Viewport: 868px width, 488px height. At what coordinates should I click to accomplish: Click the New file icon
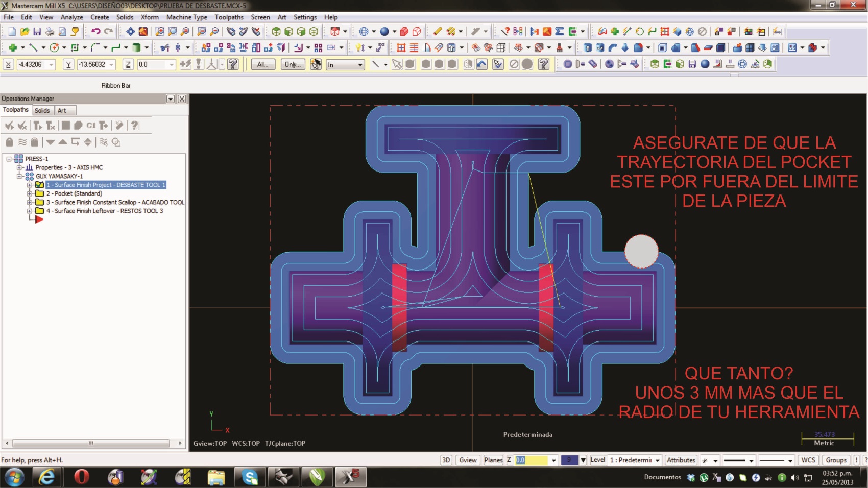pyautogui.click(x=12, y=32)
